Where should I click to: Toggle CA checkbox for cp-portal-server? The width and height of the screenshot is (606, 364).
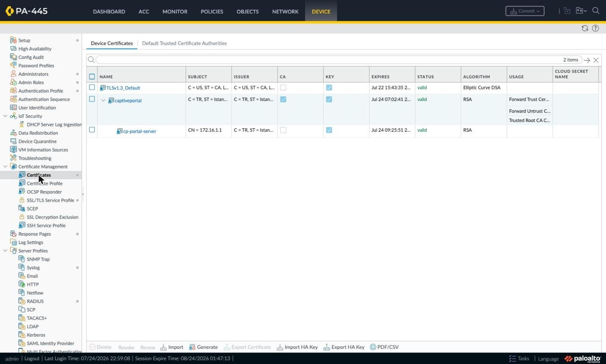283,130
